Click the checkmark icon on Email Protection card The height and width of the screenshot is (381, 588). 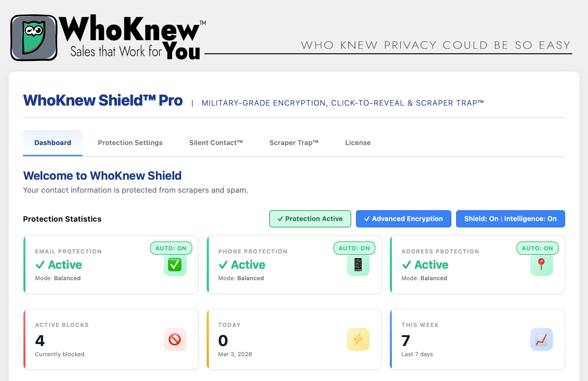coord(175,265)
